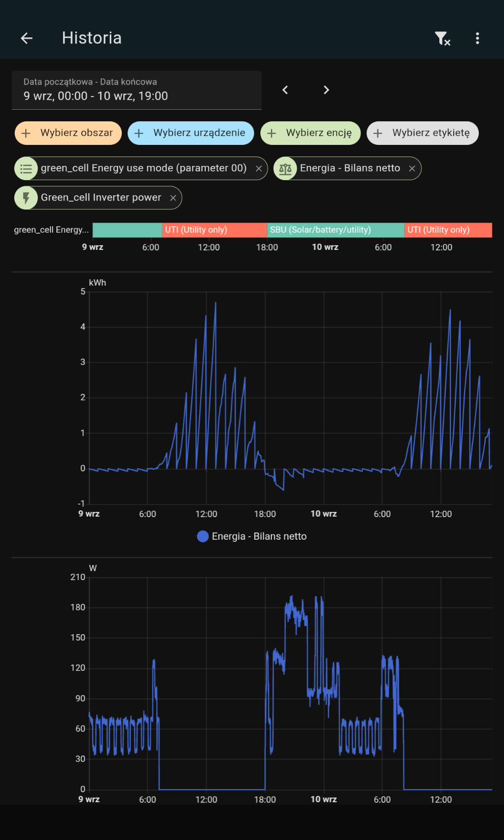The height and width of the screenshot is (840, 504).
Task: Click the scales icon on Bilans netto chip
Action: (x=285, y=169)
